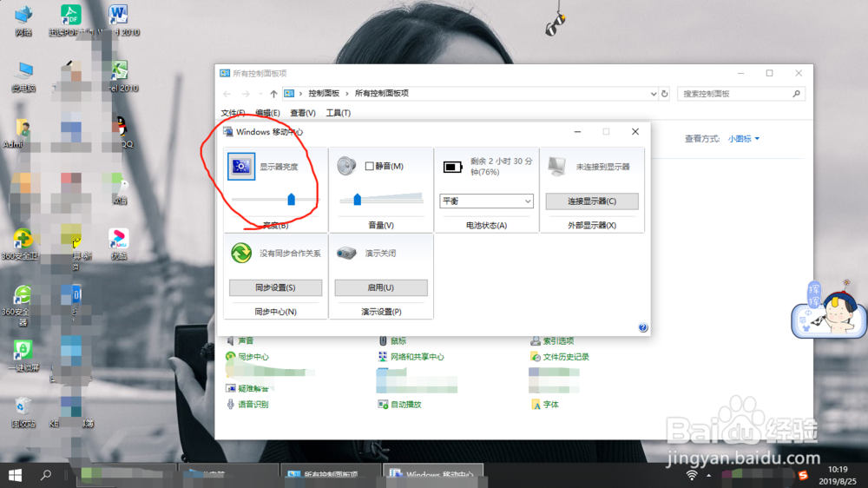Expand the 控制面板 breadcrumb chevron
This screenshot has height=488, width=868.
click(347, 94)
